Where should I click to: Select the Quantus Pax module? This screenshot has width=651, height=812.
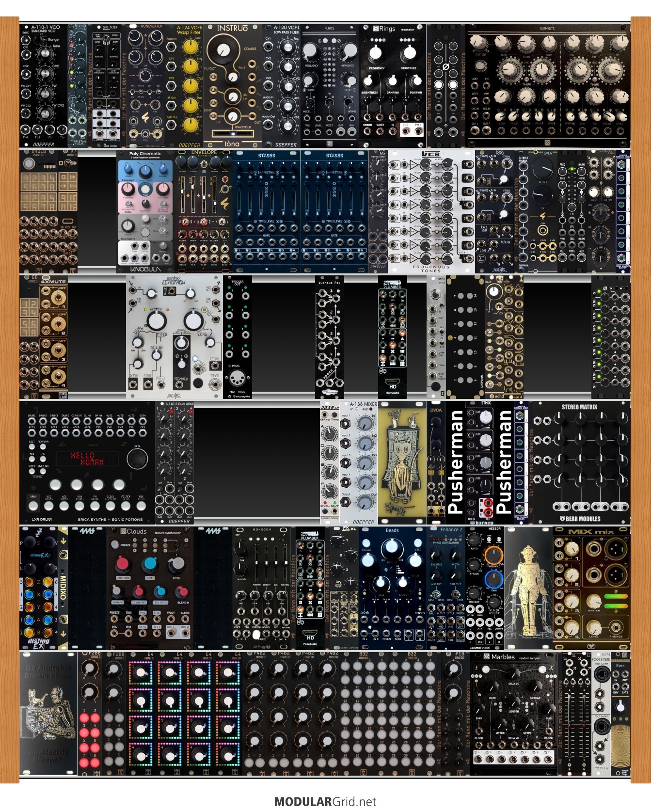(x=330, y=337)
